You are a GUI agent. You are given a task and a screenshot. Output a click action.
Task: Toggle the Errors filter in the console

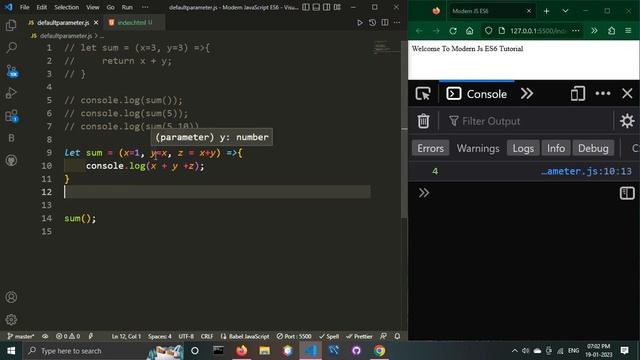tap(430, 148)
